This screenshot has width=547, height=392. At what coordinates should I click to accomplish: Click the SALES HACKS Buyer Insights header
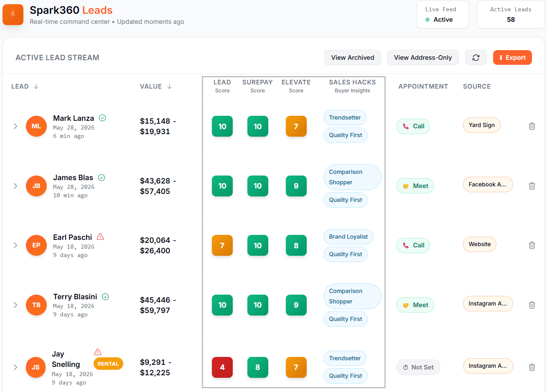point(352,86)
